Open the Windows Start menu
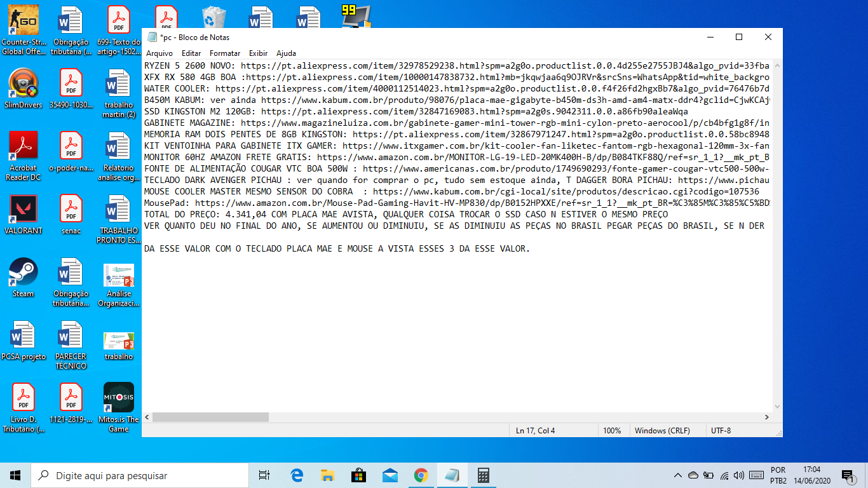The height and width of the screenshot is (488, 868). pos(15,475)
